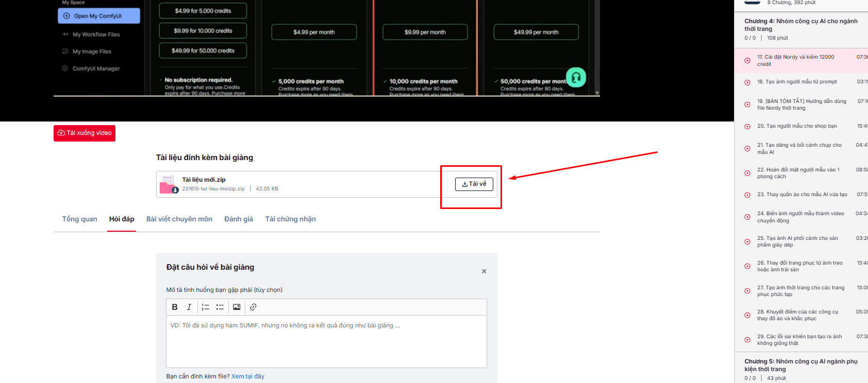Open lesson 22 Hoán đổi mặt người mẫu
Viewport: 868px width, 383px height.
tap(801, 173)
